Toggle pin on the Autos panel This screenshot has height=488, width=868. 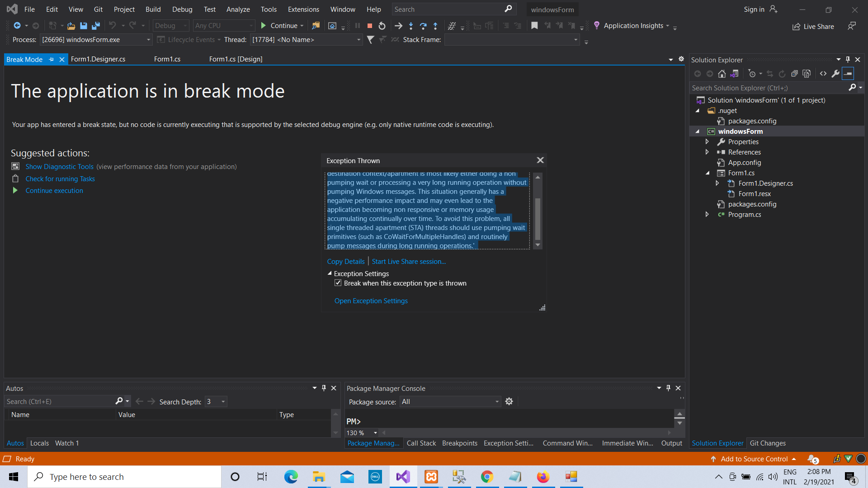click(x=324, y=388)
